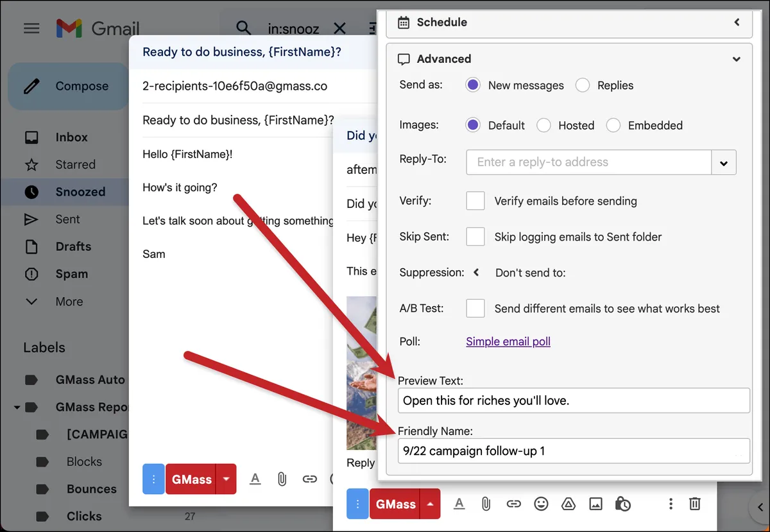
Task: Click the Google Drive icon in compose toolbar
Action: pyautogui.click(x=569, y=504)
